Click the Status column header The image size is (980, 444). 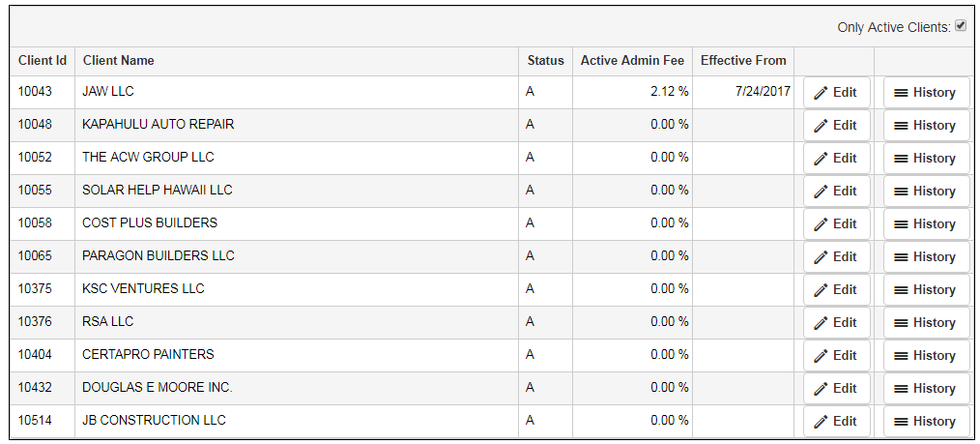pyautogui.click(x=545, y=61)
